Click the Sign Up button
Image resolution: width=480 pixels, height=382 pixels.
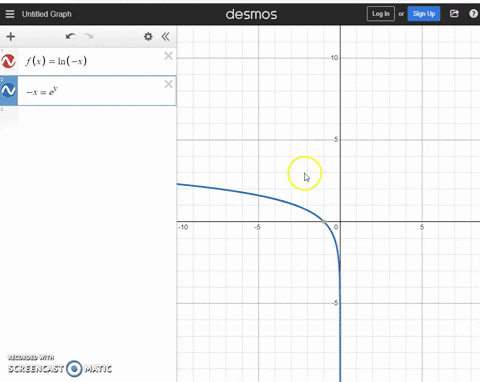pos(424,14)
